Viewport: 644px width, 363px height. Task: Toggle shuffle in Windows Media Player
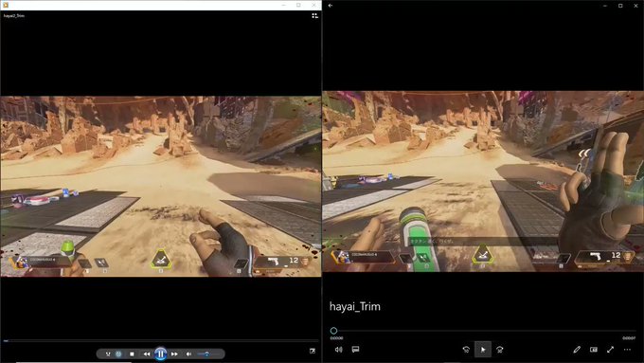pos(108,354)
